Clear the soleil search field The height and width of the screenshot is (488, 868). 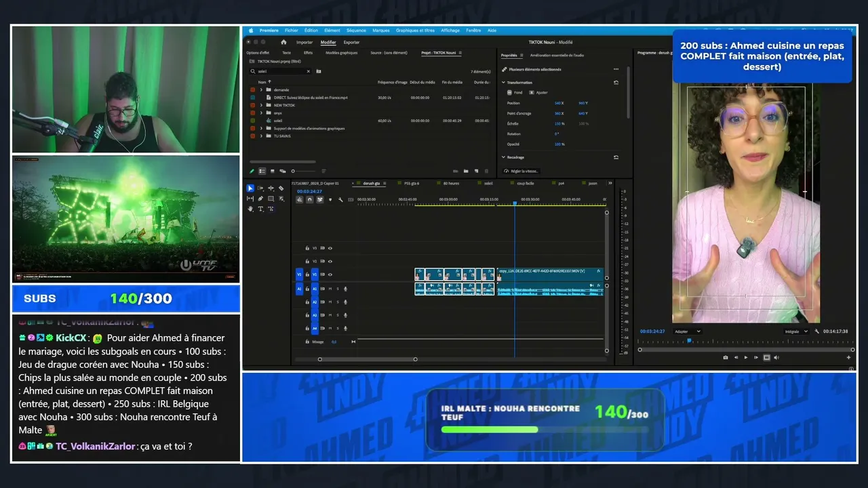click(309, 71)
